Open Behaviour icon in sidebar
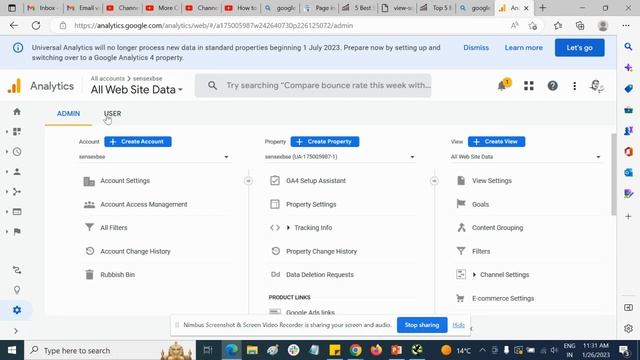The image size is (640, 360). (x=17, y=211)
